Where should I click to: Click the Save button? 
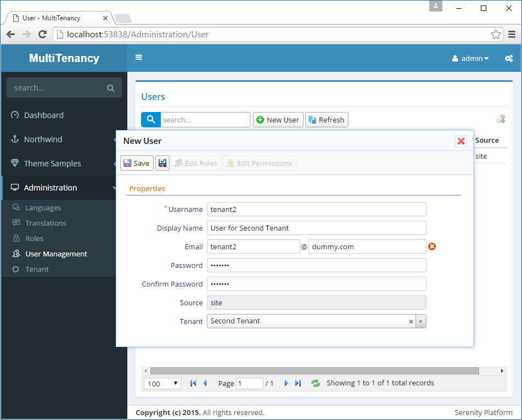click(137, 163)
